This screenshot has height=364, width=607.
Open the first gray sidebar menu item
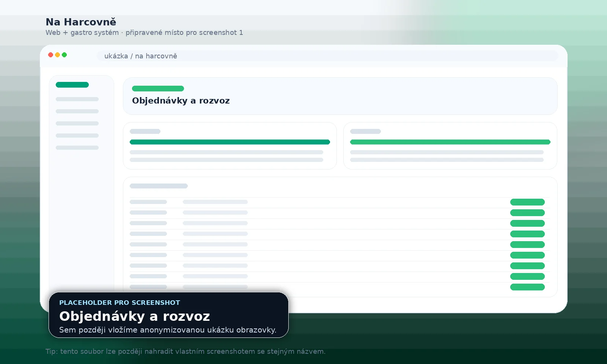point(77,99)
